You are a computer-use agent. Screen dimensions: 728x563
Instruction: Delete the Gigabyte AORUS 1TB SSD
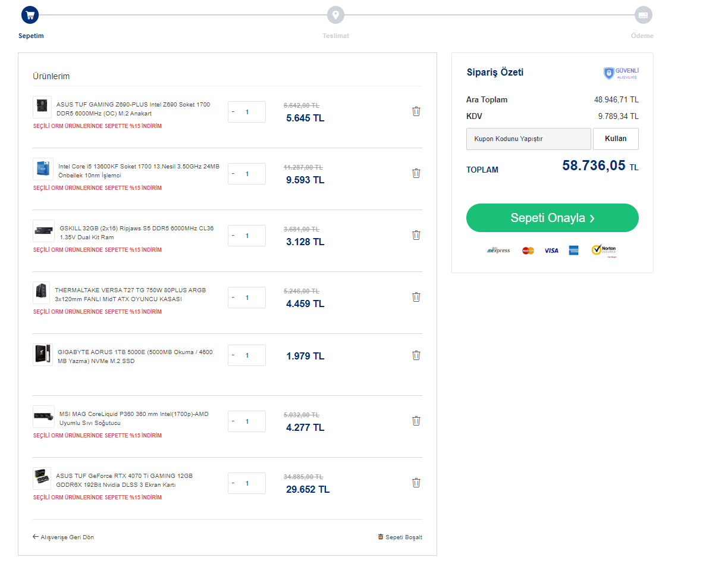pos(416,355)
